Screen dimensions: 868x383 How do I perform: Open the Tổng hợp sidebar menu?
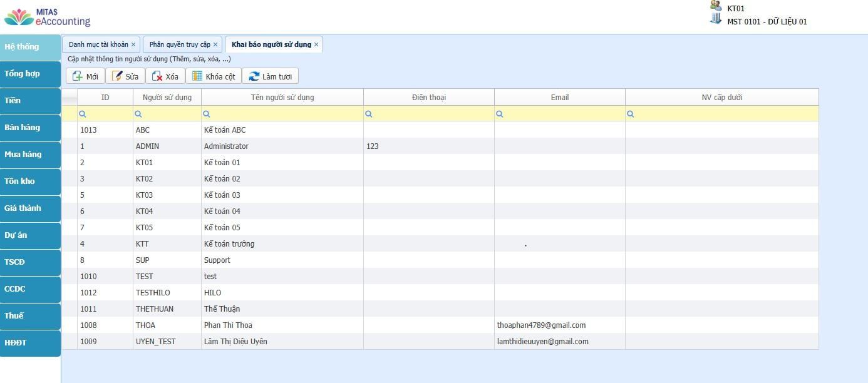(30, 74)
